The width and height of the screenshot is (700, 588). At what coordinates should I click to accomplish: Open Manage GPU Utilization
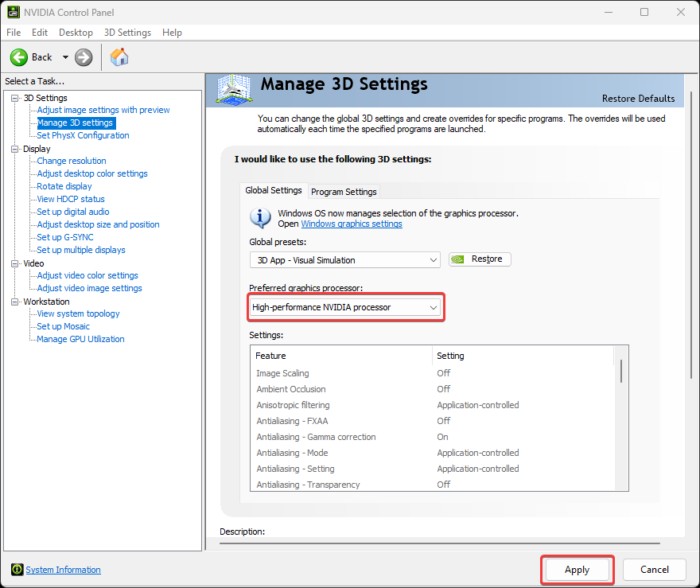tap(80, 339)
